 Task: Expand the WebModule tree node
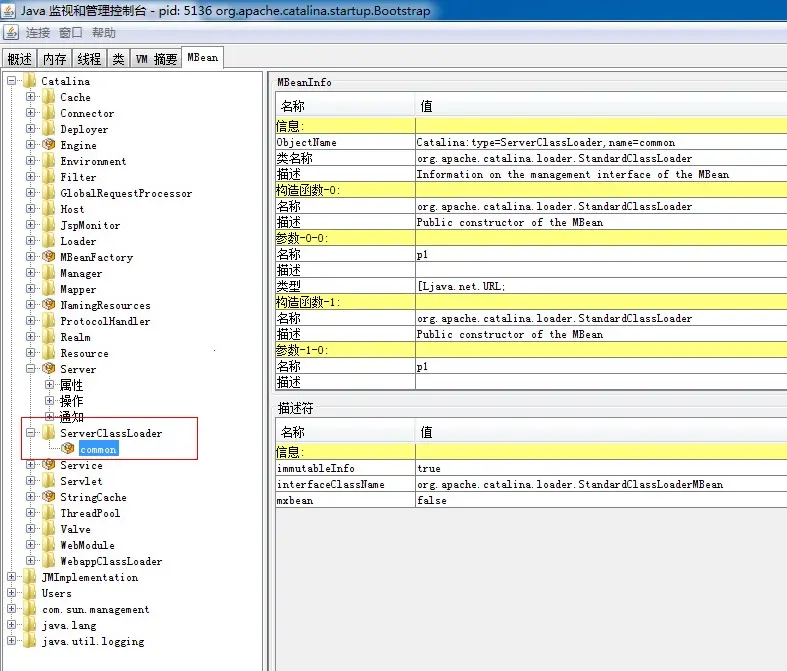click(31, 545)
